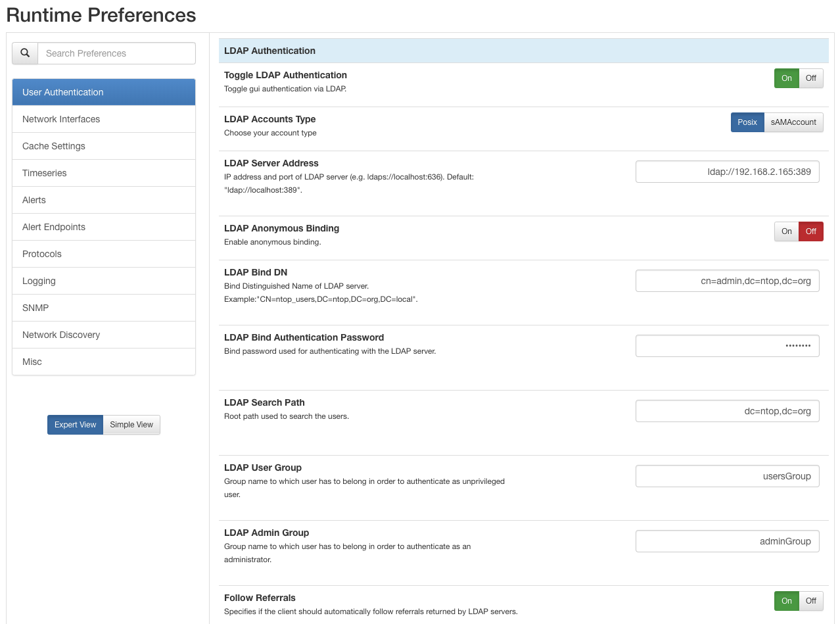
Task: Open Logging preferences section
Action: point(104,281)
